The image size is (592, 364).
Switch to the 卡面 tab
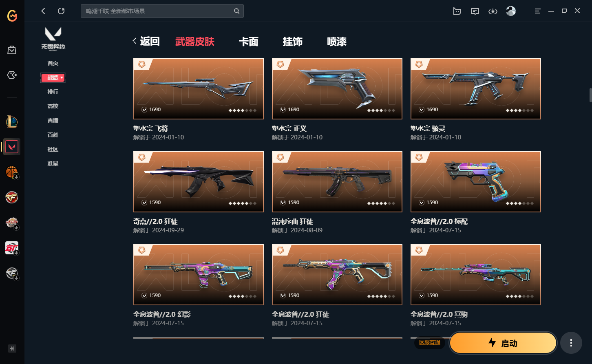pos(249,42)
